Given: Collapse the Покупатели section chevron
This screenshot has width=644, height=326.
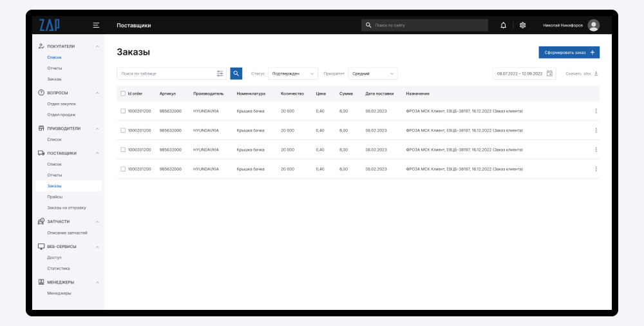Looking at the screenshot, I should tap(97, 46).
